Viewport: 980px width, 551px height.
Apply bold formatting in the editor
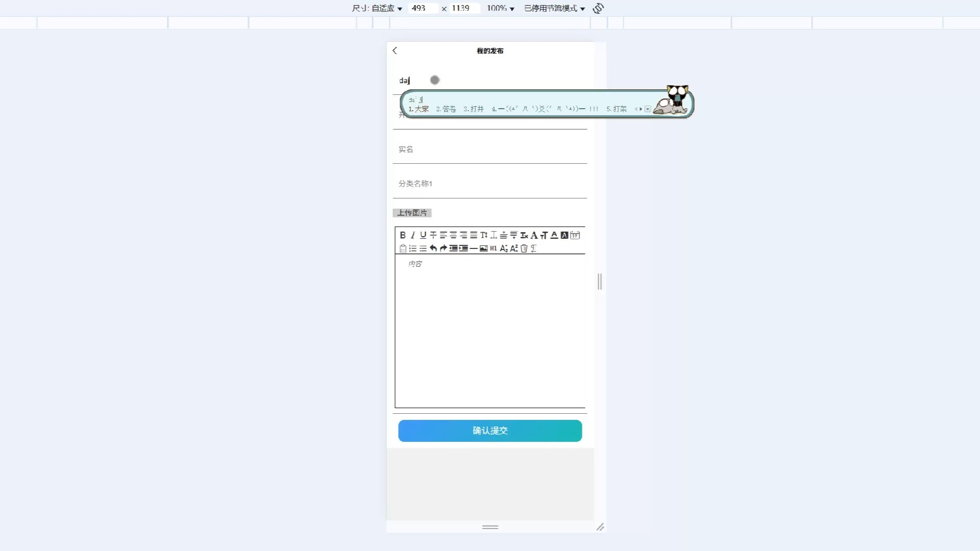403,235
